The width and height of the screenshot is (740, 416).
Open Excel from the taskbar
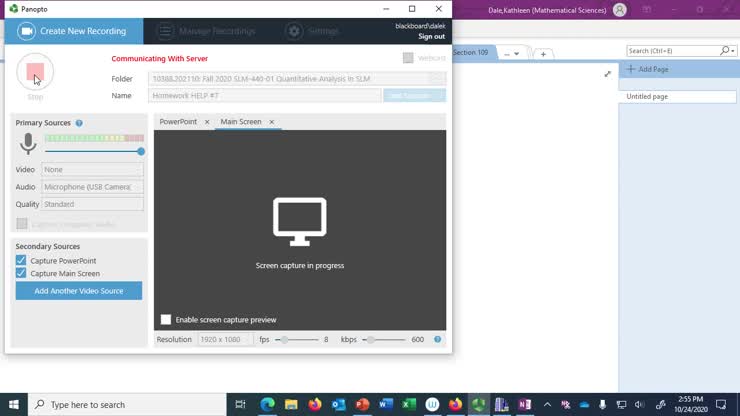point(408,404)
